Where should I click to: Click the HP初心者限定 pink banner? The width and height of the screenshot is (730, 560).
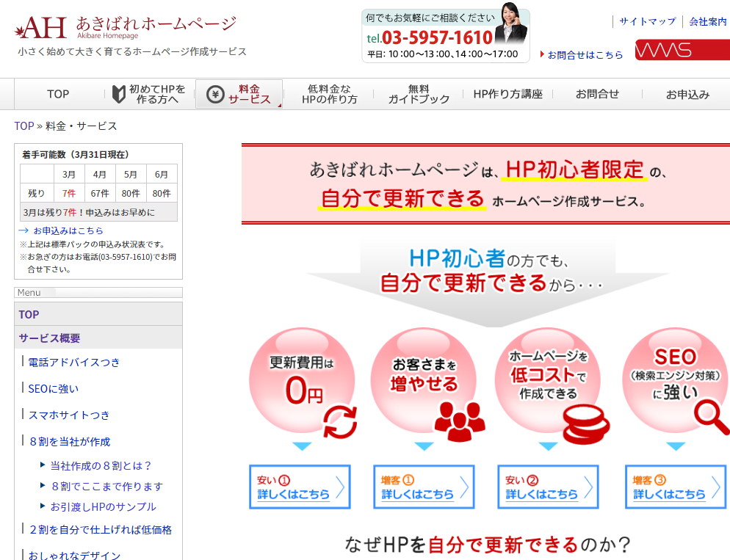tap(485, 183)
